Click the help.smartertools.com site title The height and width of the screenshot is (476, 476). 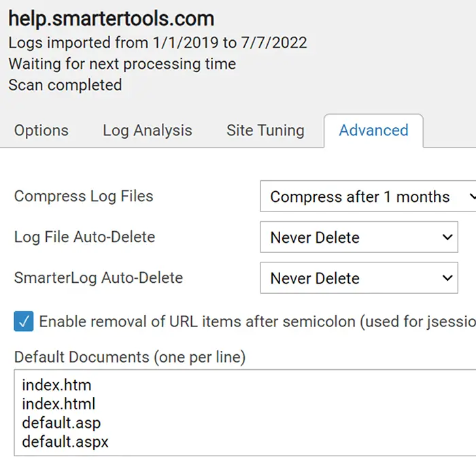(x=112, y=19)
